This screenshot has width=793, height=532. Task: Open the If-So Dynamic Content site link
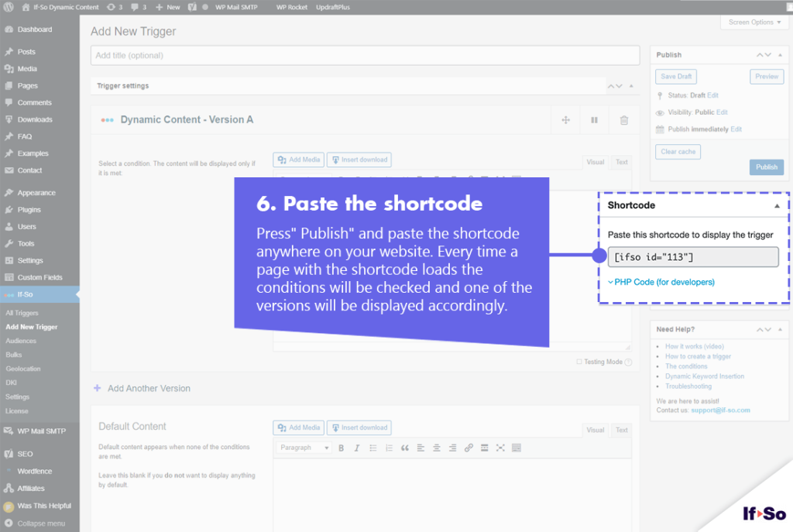60,7
